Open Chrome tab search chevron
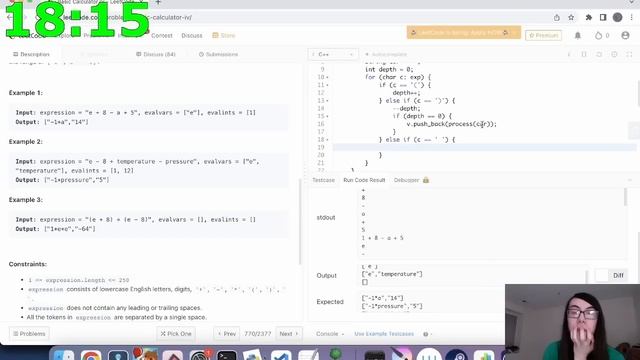 (x=631, y=2)
